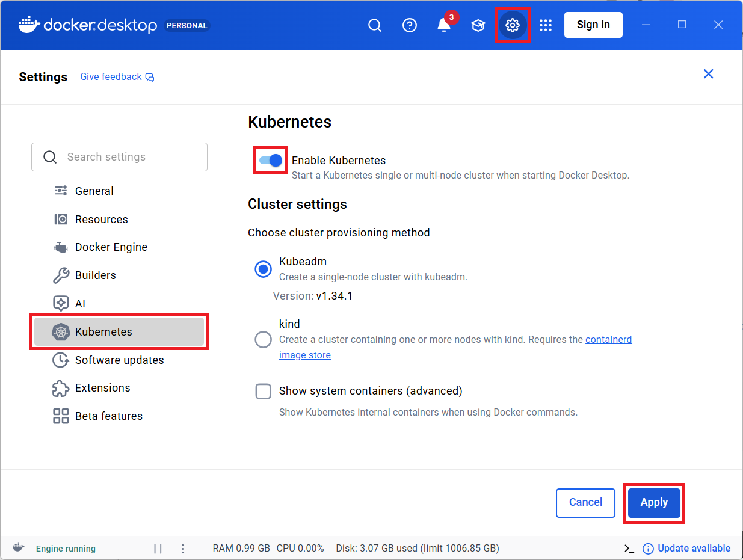
Task: Open the three-dot engine menu
Action: [x=183, y=549]
